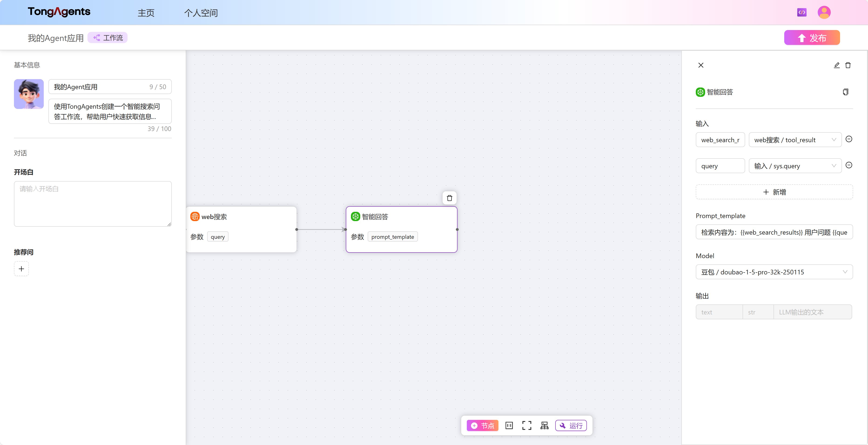Click the code icon in top header

tap(802, 13)
